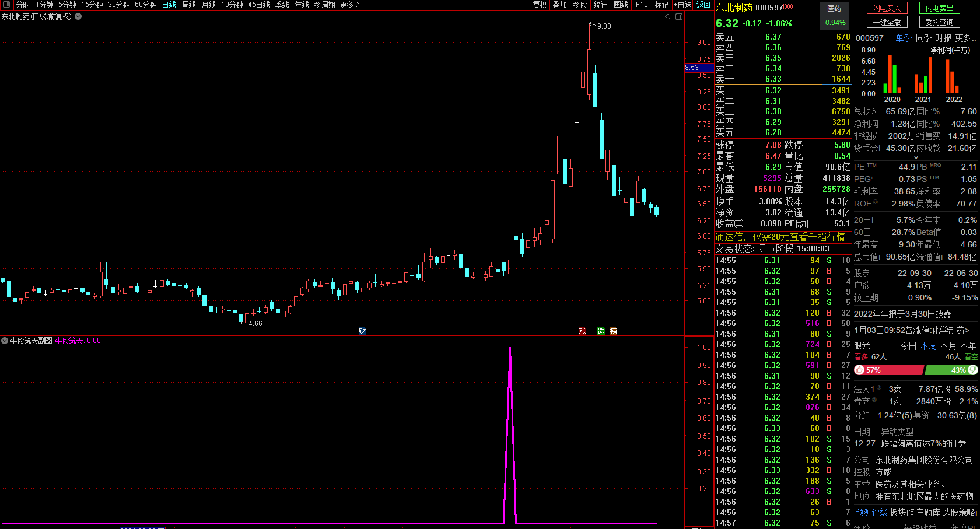Click the 财 finance marker on chart
Image resolution: width=980 pixels, height=529 pixels.
pos(362,331)
